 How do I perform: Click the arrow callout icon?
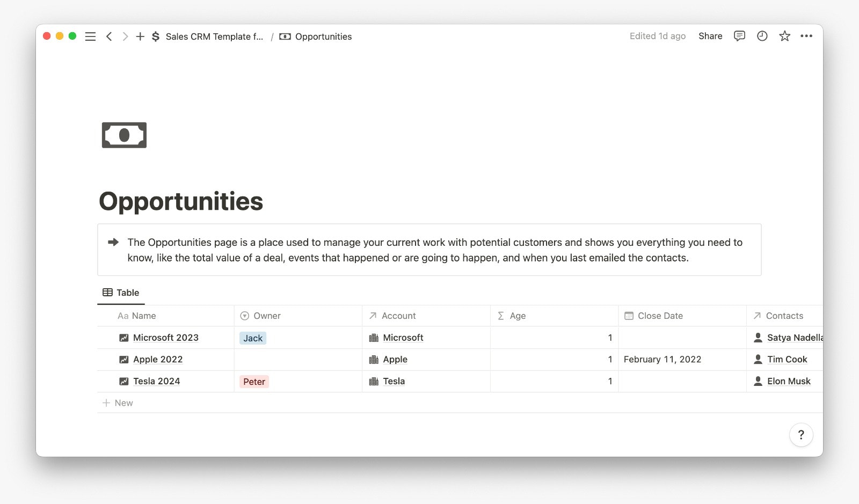tap(113, 242)
